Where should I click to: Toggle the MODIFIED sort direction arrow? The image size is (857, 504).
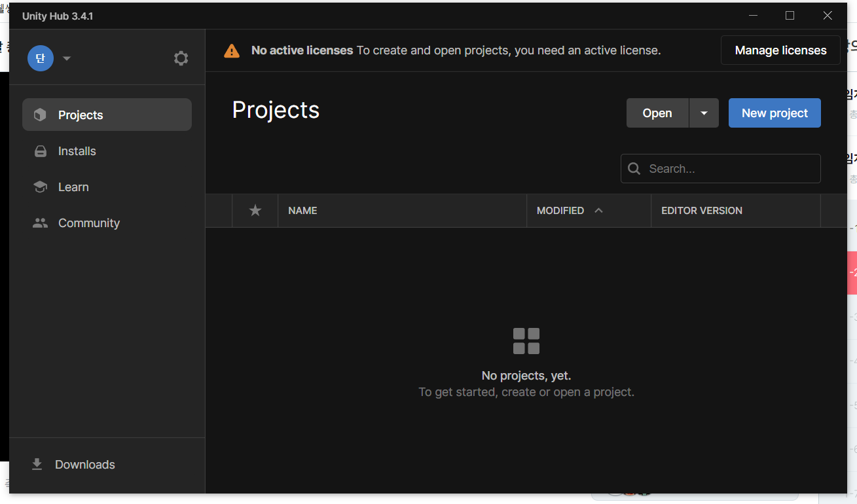(x=598, y=211)
